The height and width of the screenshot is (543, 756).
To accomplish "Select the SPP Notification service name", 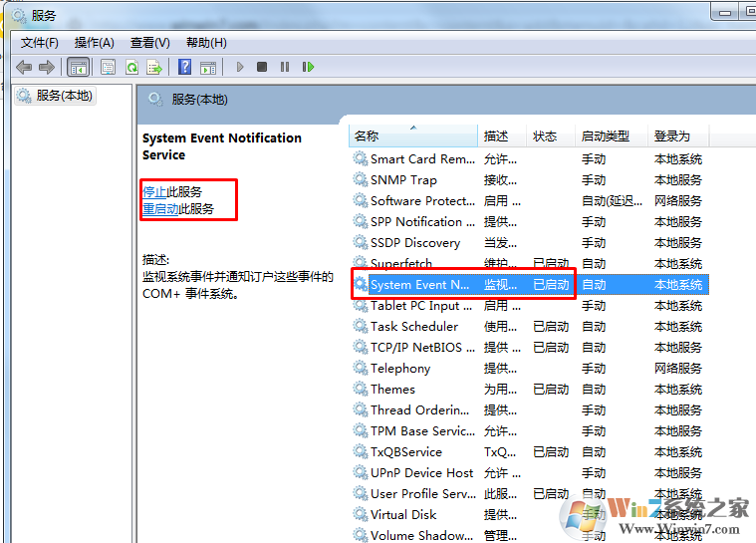I will pos(422,222).
